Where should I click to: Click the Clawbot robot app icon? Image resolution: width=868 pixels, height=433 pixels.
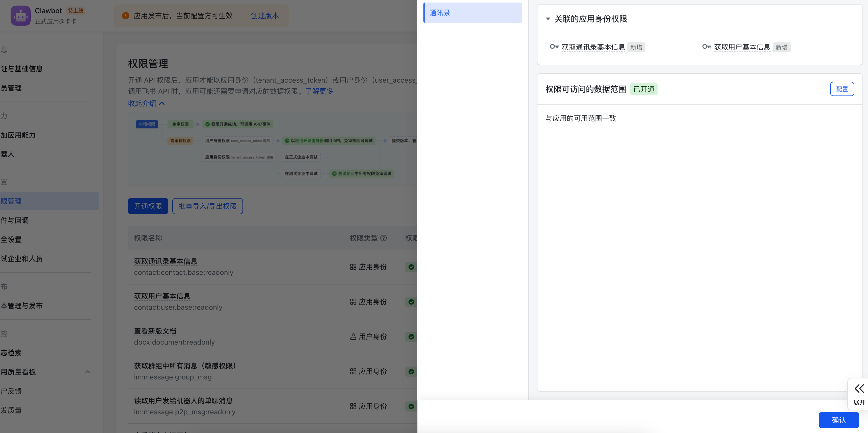point(20,15)
